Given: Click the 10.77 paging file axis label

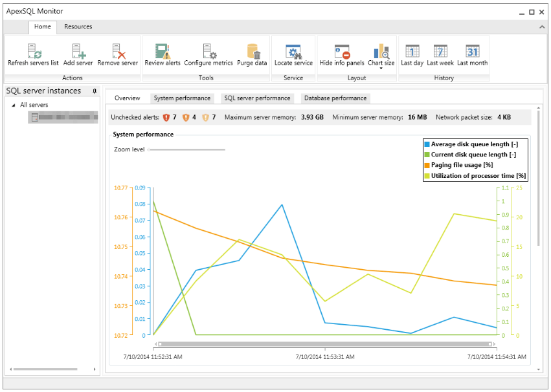Looking at the screenshot, I should pos(121,188).
